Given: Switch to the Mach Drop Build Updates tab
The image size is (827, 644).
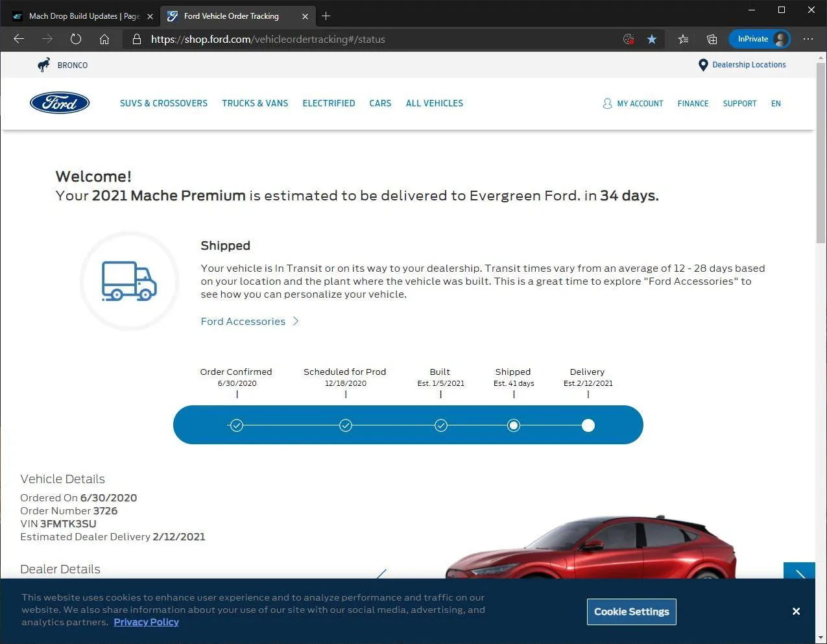Looking at the screenshot, I should [x=83, y=16].
